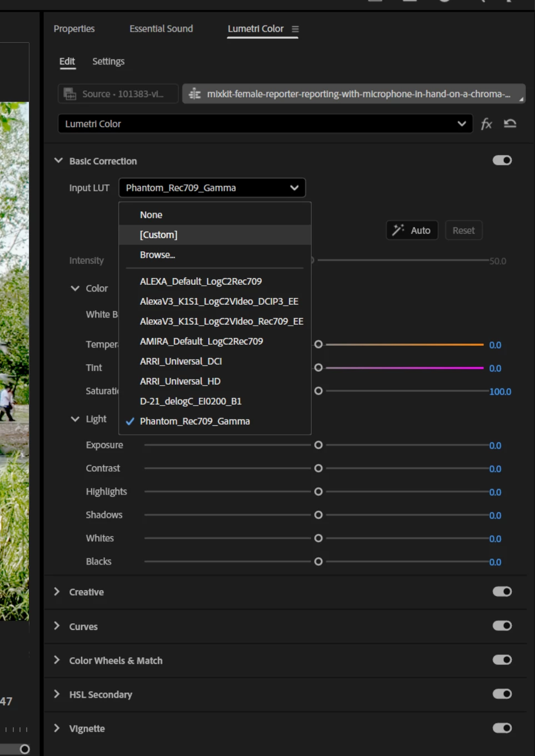Switch to the Essential Sound tab
Viewport: 535px width, 756px height.
pos(161,29)
